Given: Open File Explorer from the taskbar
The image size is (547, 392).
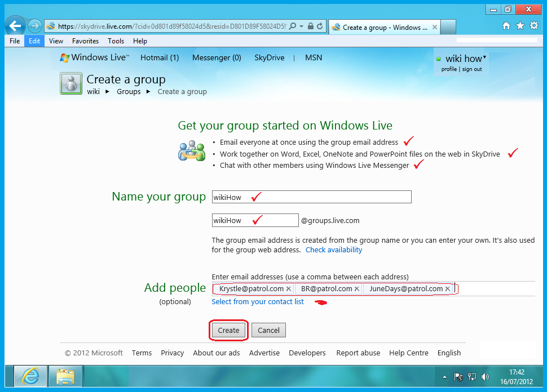Looking at the screenshot, I should [x=65, y=376].
